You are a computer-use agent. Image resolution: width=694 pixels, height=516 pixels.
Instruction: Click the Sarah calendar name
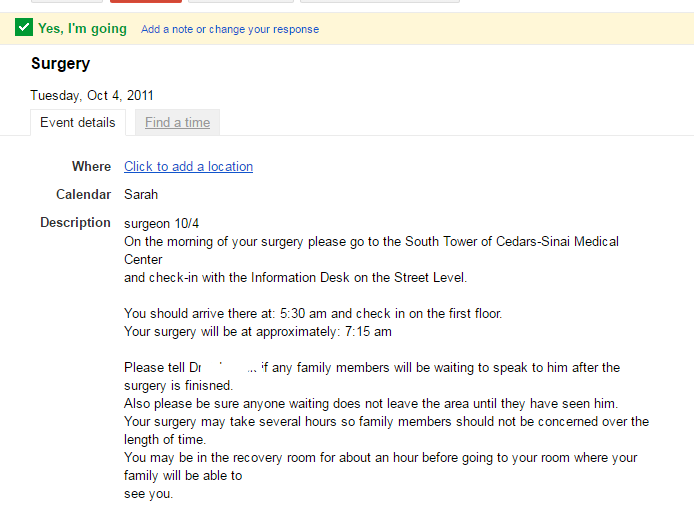[141, 195]
